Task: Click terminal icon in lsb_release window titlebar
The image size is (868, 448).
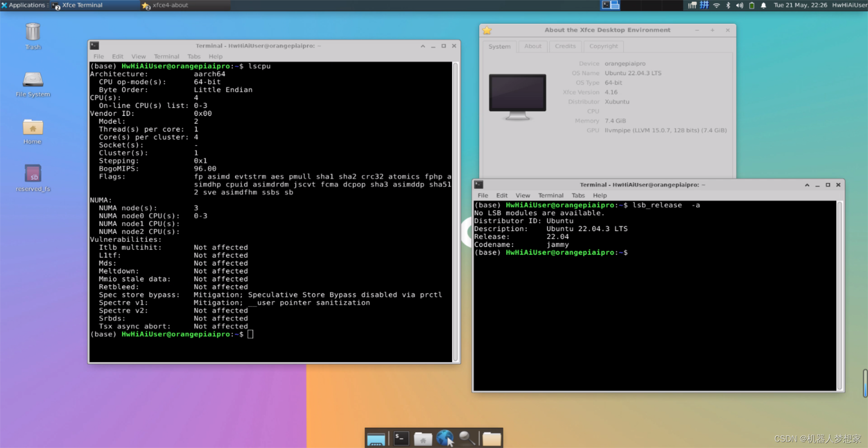Action: pyautogui.click(x=479, y=184)
